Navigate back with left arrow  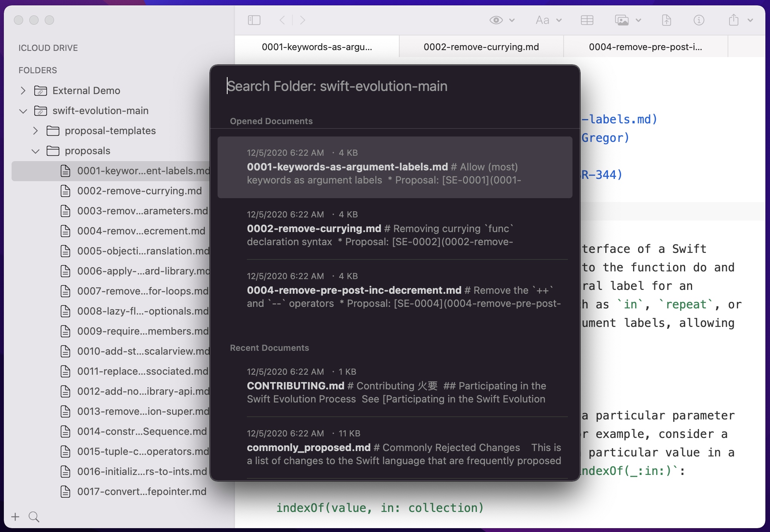(282, 20)
